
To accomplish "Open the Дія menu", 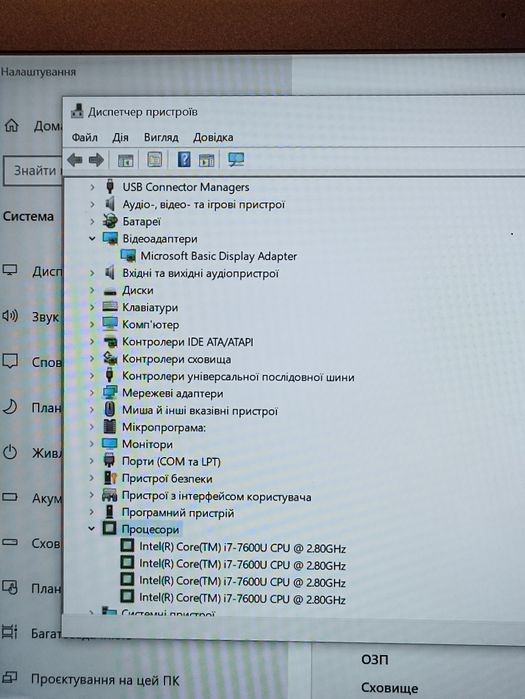I will tap(120, 137).
